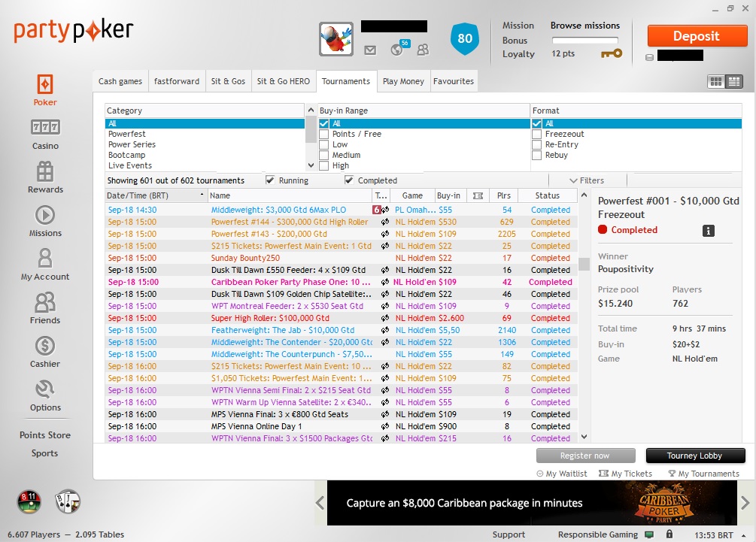The image size is (756, 542).
Task: Click the green monitor connection icon
Action: click(649, 534)
